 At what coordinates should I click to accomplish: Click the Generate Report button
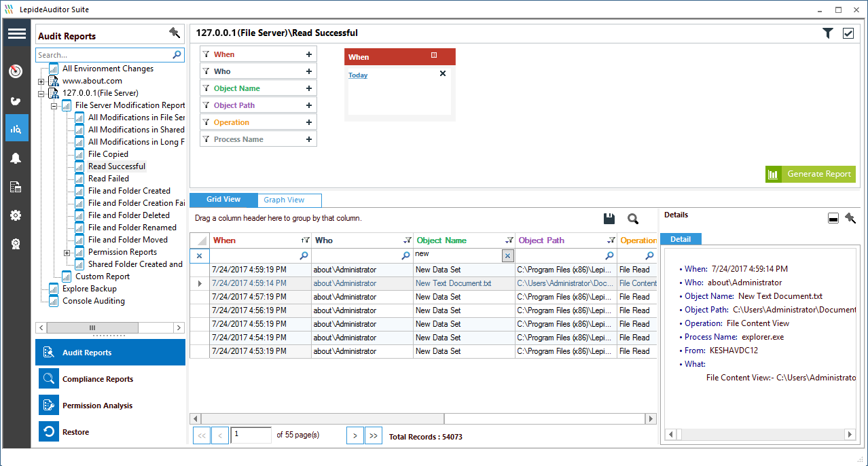click(810, 175)
